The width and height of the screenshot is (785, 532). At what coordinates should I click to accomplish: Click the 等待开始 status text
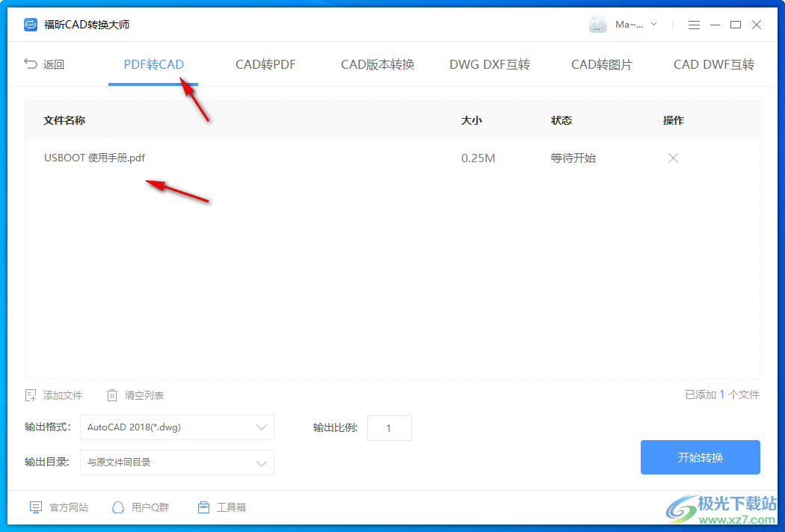click(573, 158)
